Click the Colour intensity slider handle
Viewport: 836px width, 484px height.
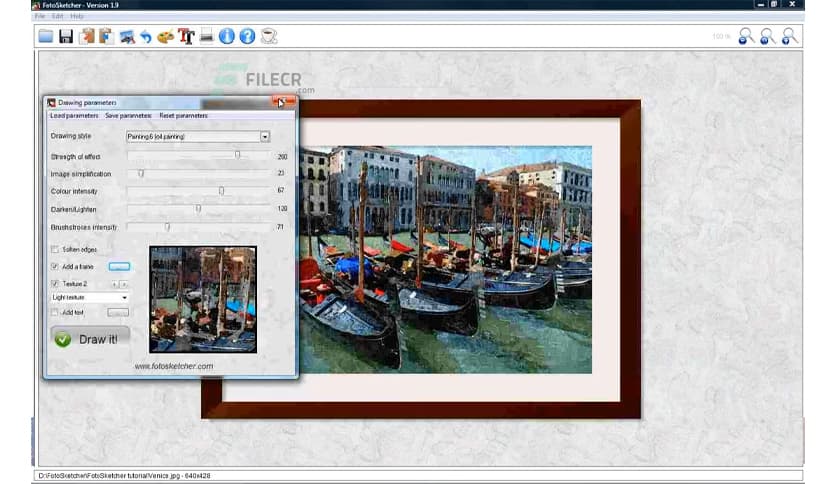(221, 190)
